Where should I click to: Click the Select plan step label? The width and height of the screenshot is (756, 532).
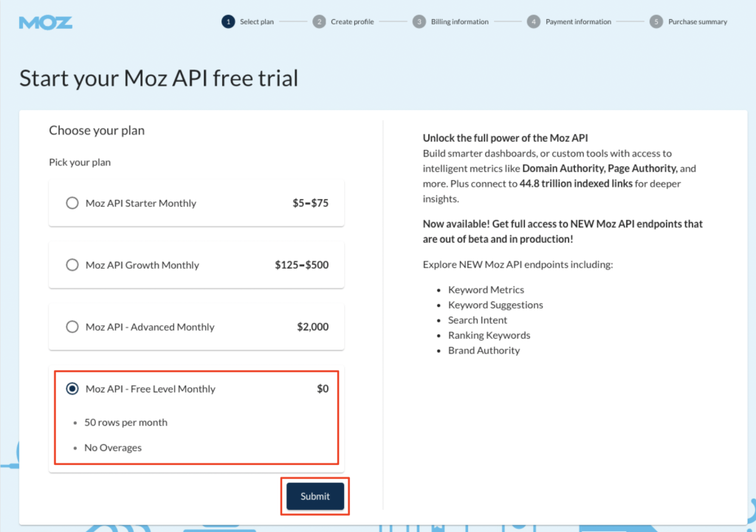point(257,22)
